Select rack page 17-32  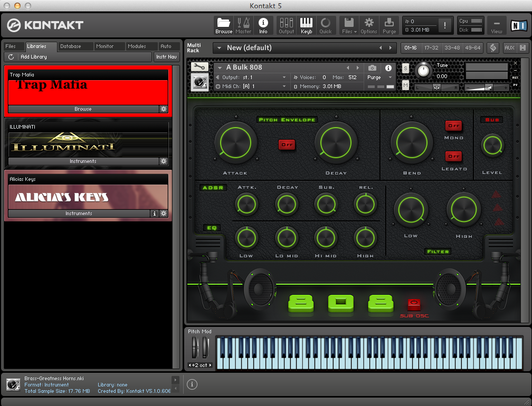tap(431, 48)
